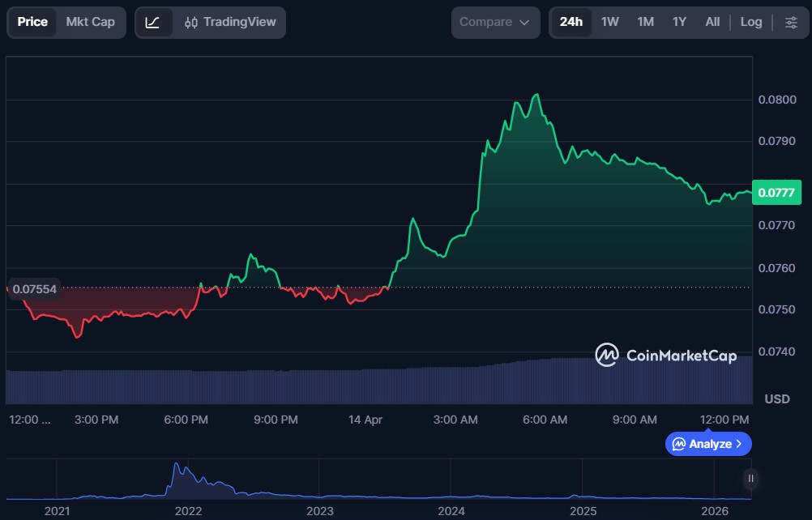This screenshot has height=520, width=812.
Task: Click the 0.07554 opening price label
Action: pyautogui.click(x=33, y=289)
